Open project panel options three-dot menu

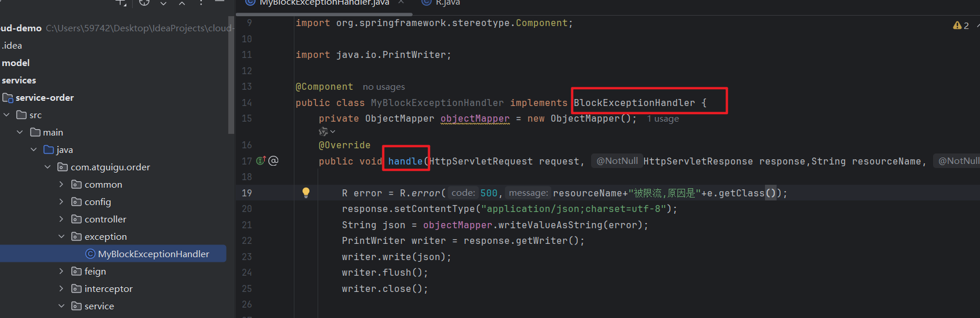click(201, 2)
